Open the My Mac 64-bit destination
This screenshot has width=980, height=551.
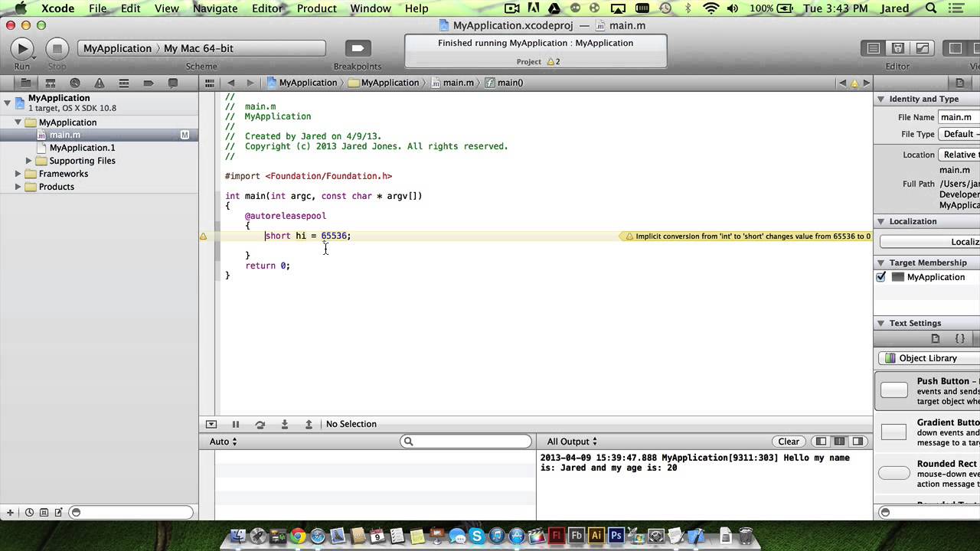(199, 48)
